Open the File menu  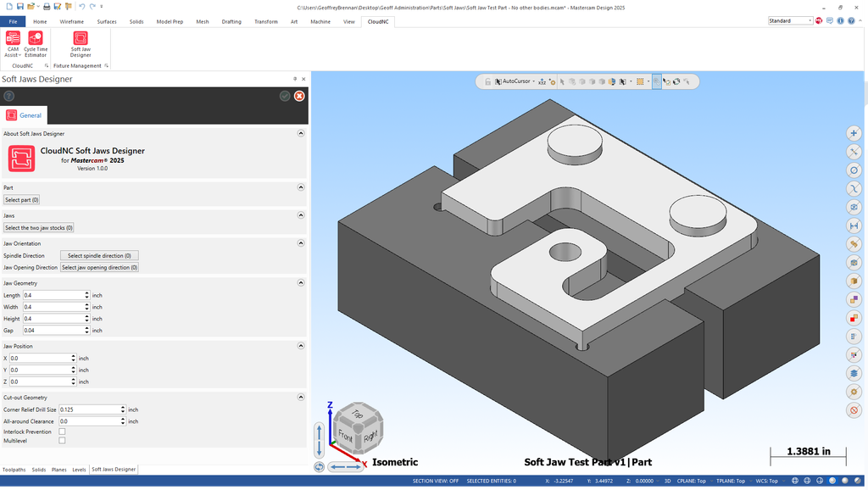[13, 21]
